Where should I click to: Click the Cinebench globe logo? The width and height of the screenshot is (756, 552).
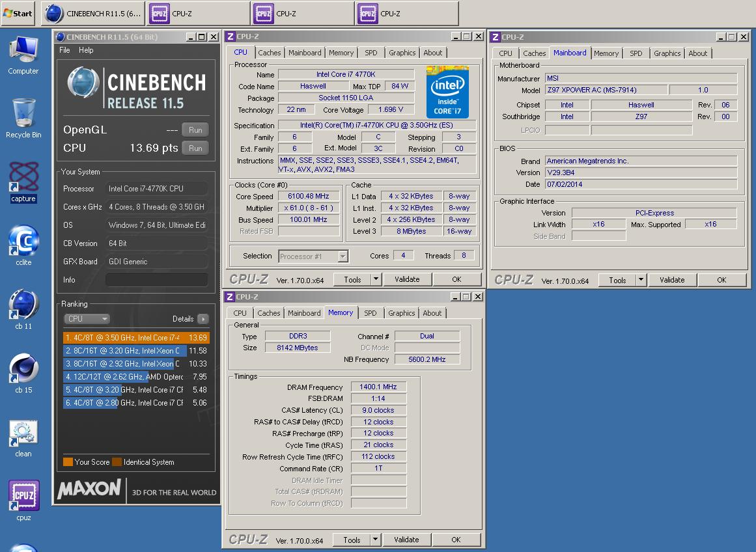click(83, 83)
